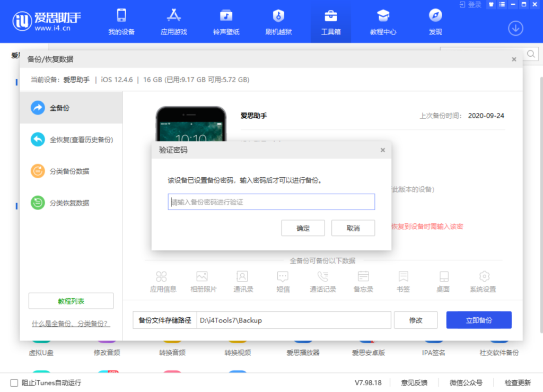This screenshot has height=392, width=543.
Task: Click 确定 to confirm password
Action: point(303,228)
